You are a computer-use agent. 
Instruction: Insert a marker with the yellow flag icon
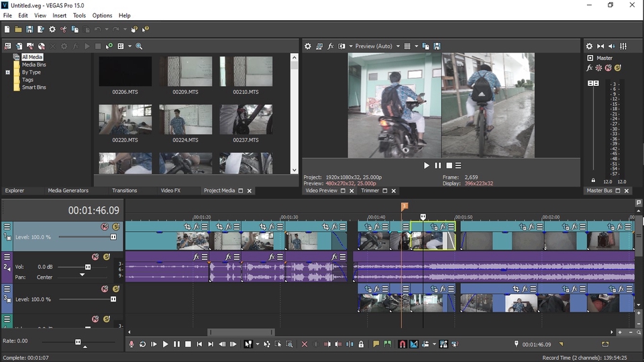click(376, 345)
